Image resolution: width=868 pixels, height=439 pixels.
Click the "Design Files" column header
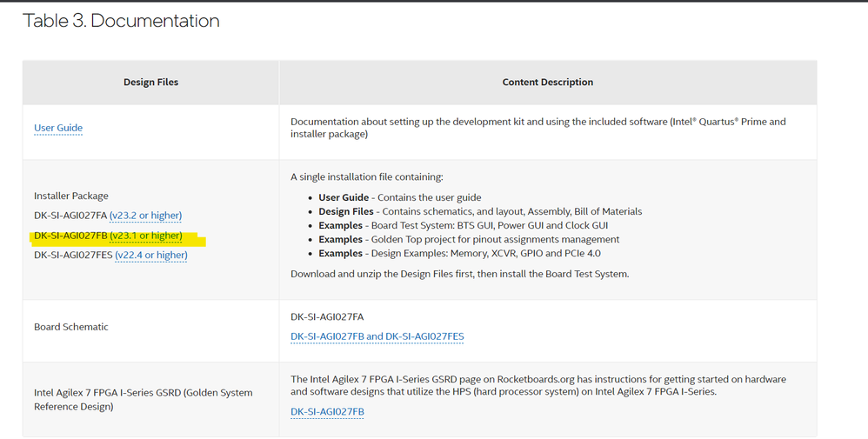click(x=150, y=83)
